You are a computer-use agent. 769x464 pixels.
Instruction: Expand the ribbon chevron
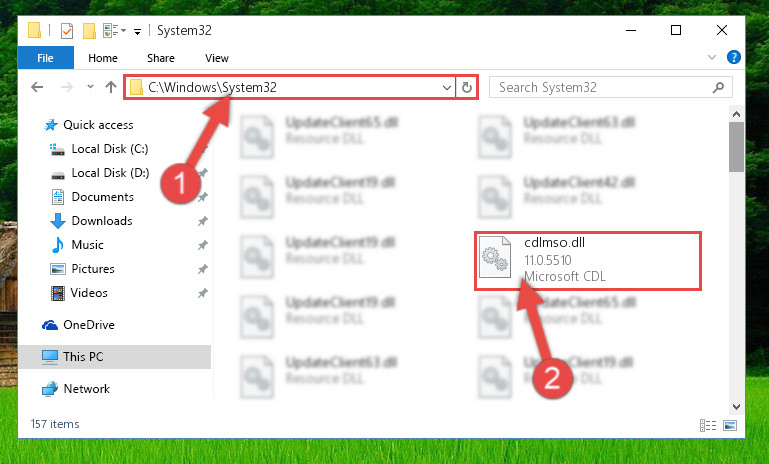(x=712, y=57)
